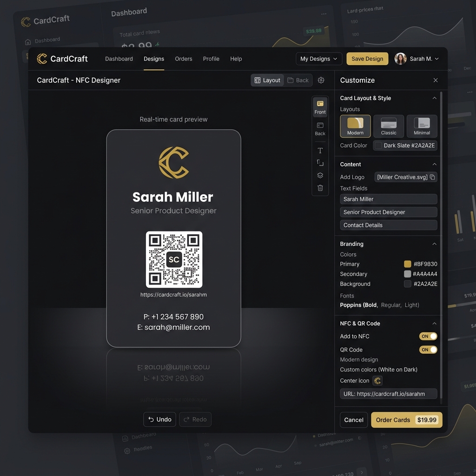
Task: Collapse the NFC & QR Code section
Action: 435,324
